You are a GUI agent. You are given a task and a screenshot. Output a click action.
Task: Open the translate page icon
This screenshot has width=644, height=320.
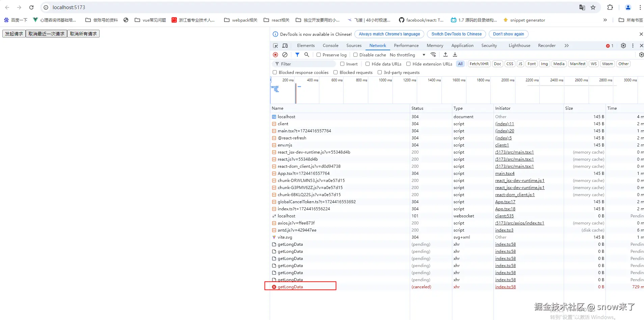(x=582, y=7)
